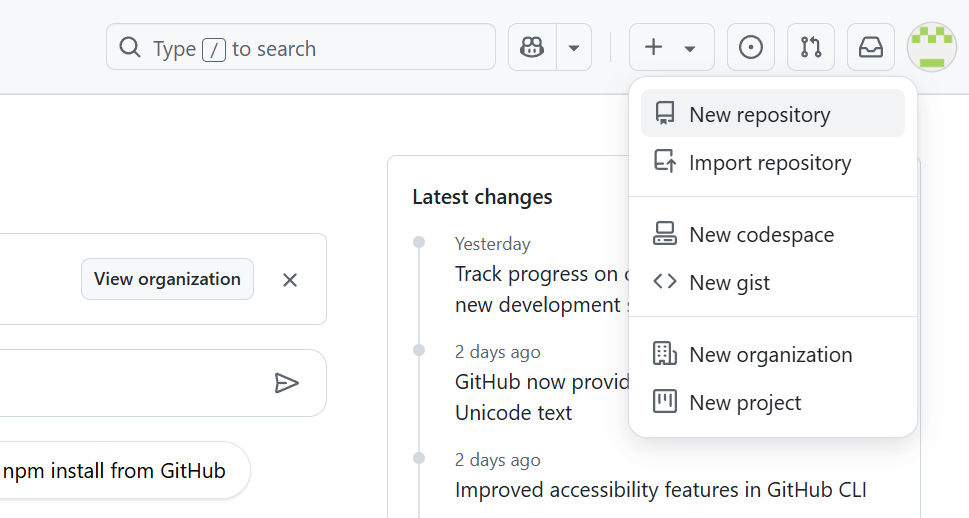The height and width of the screenshot is (518, 969).
Task: Click the send arrow icon
Action: point(287,383)
